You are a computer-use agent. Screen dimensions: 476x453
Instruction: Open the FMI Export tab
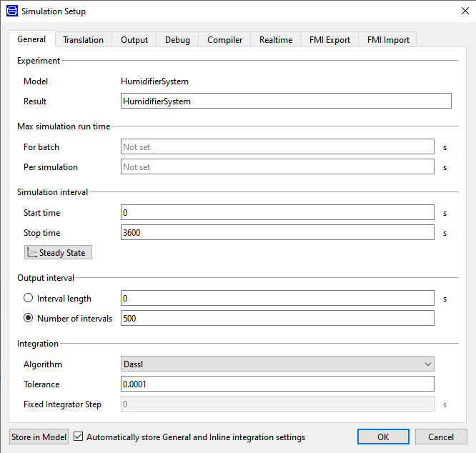pyautogui.click(x=329, y=40)
